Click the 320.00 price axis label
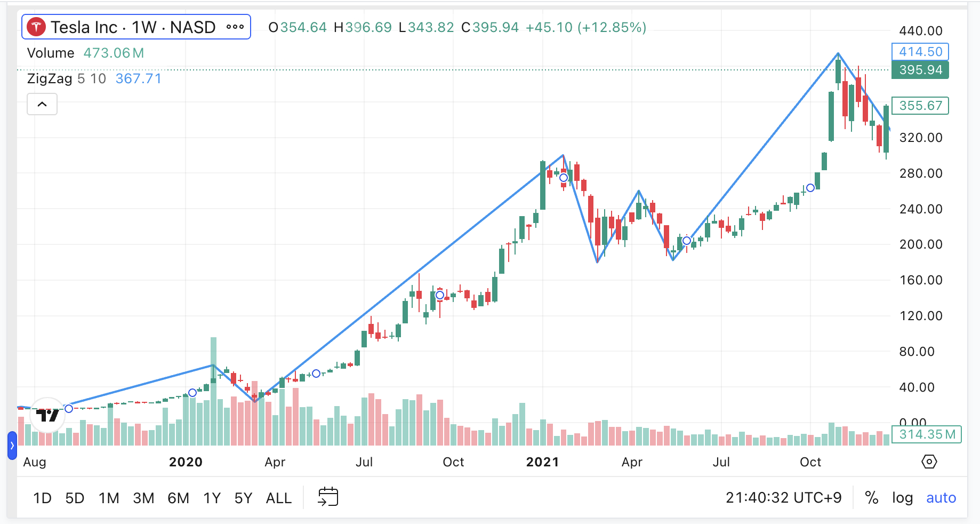The image size is (980, 524). tap(921, 138)
